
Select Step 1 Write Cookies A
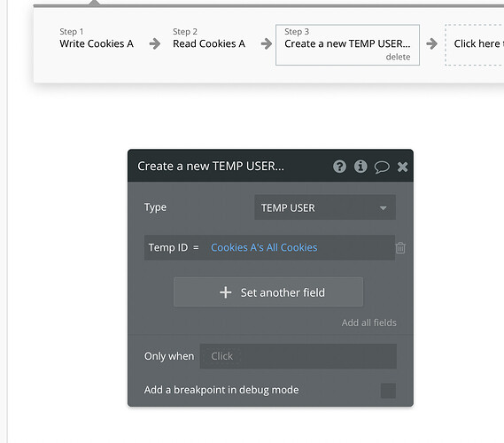point(97,39)
